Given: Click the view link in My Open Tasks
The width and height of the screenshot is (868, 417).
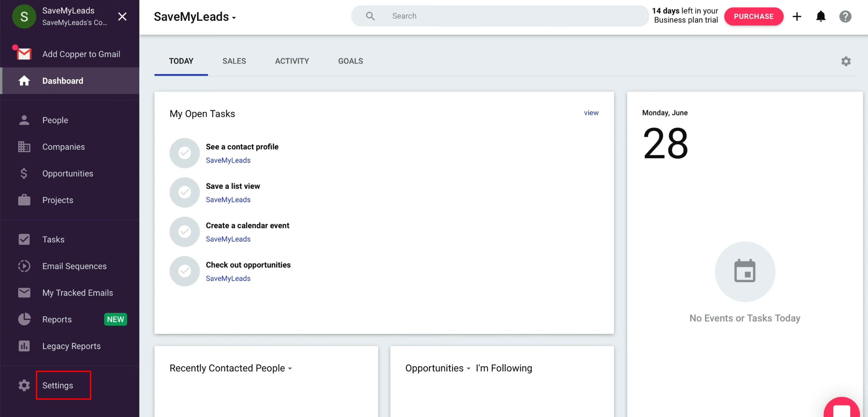Looking at the screenshot, I should (x=591, y=113).
